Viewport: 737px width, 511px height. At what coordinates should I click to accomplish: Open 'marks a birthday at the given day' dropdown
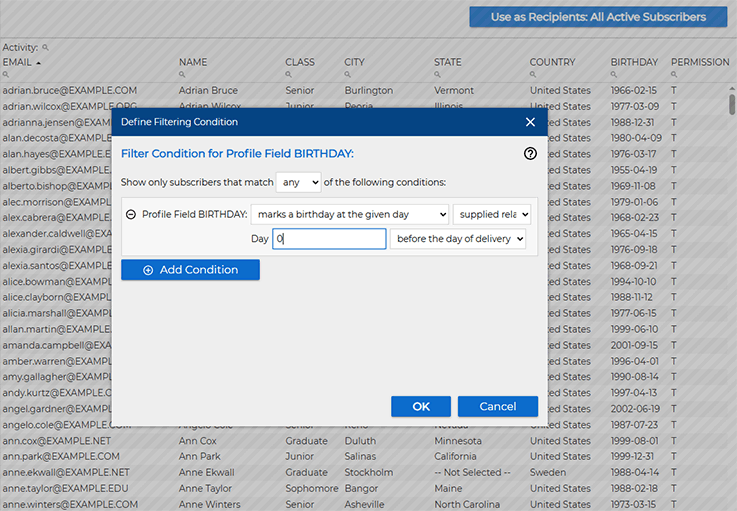[349, 214]
